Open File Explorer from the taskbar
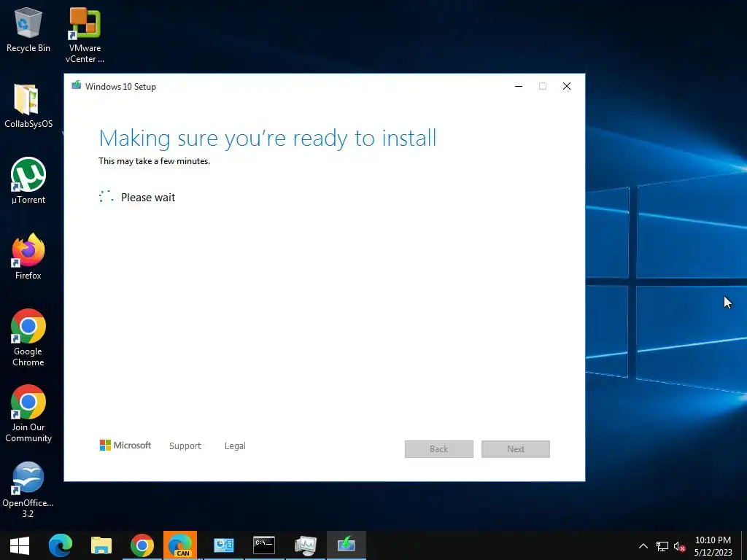Viewport: 747px width, 560px height. 101,545
